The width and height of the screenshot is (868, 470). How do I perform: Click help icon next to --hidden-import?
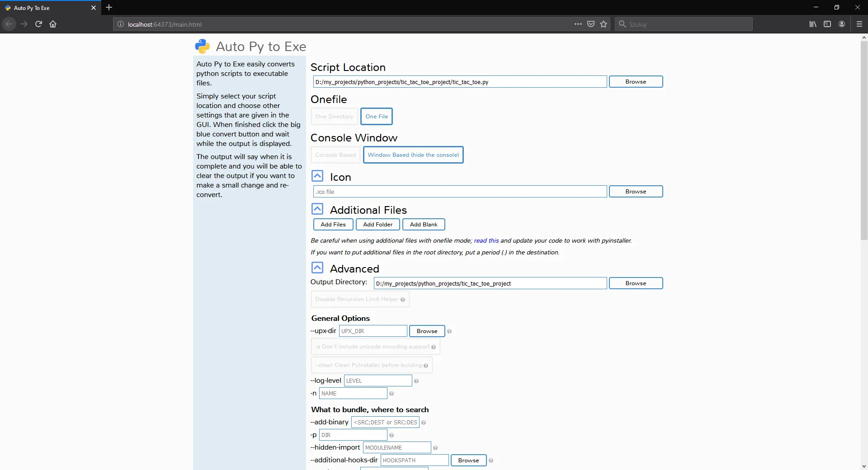[x=435, y=448]
